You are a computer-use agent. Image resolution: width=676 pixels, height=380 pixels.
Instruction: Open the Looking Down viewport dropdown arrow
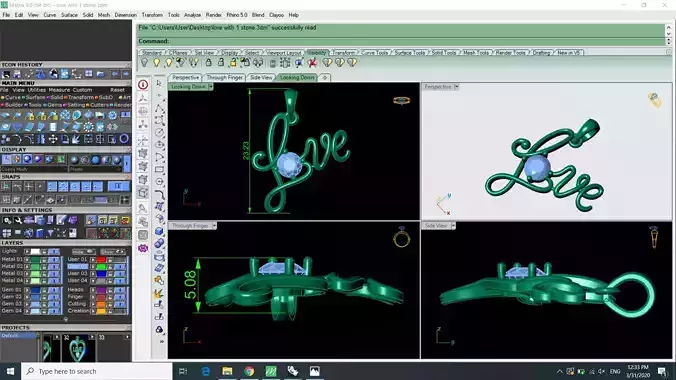click(x=211, y=87)
